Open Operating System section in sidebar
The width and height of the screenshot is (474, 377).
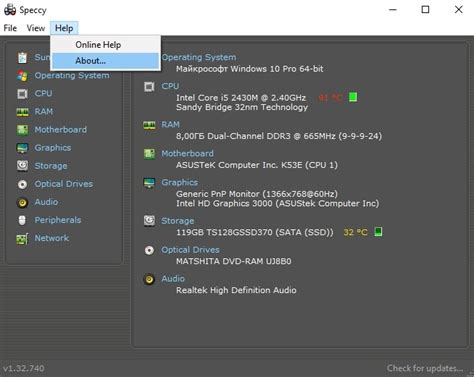[x=72, y=76]
